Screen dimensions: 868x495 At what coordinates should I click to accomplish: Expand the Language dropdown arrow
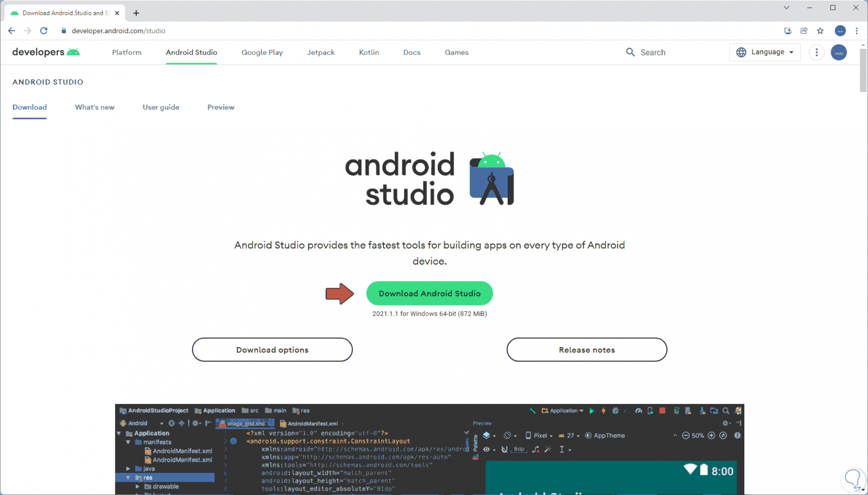[x=791, y=53]
